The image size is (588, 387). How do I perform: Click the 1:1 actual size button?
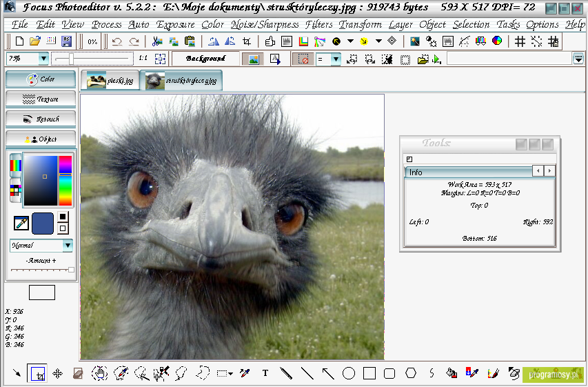(143, 58)
